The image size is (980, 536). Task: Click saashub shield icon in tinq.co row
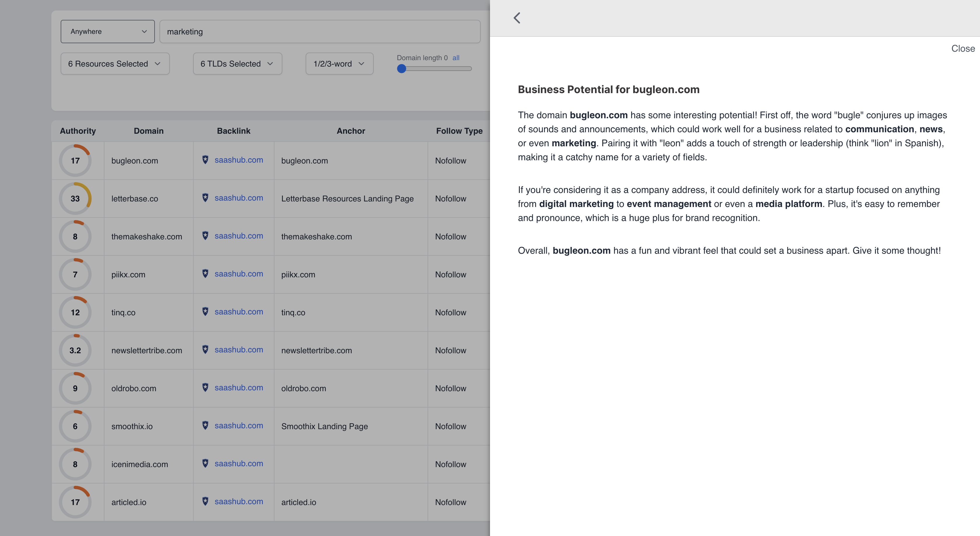[x=205, y=312]
